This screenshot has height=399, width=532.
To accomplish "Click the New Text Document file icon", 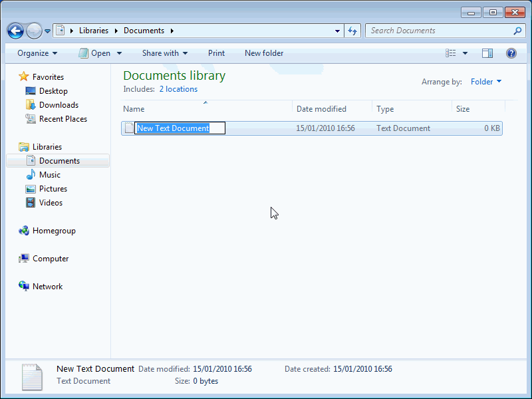I will coord(129,128).
